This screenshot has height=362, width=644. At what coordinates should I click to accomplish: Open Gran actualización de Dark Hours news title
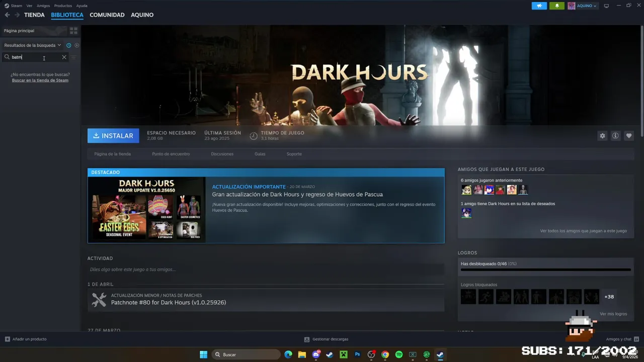(x=297, y=195)
